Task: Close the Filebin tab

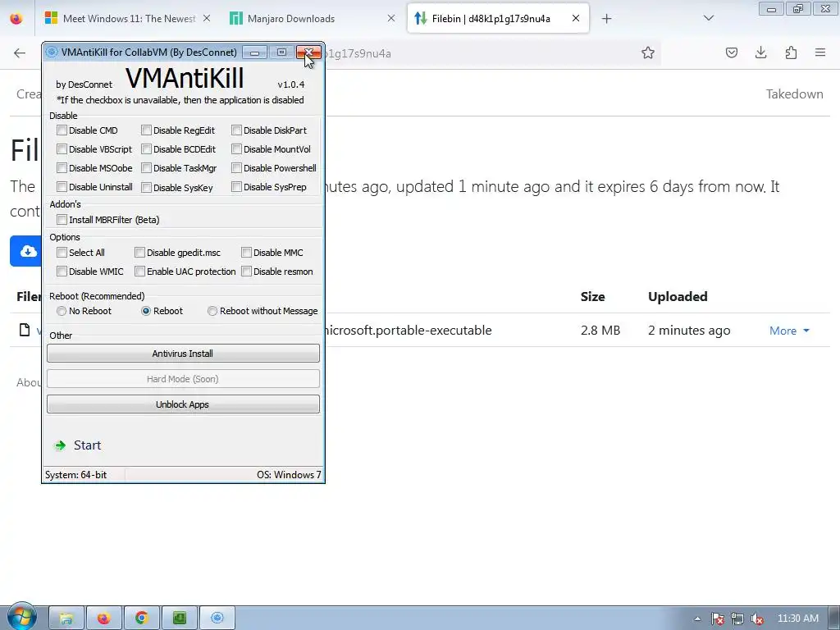Action: tap(575, 18)
